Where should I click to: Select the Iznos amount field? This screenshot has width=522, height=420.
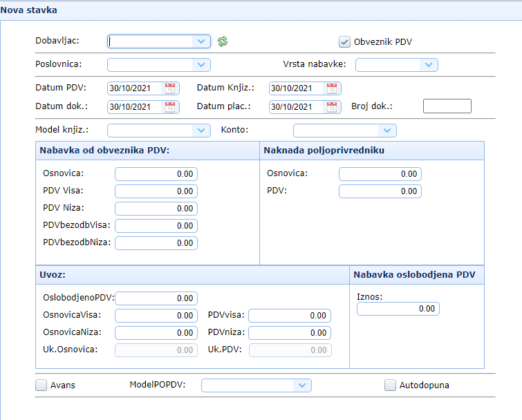398,309
